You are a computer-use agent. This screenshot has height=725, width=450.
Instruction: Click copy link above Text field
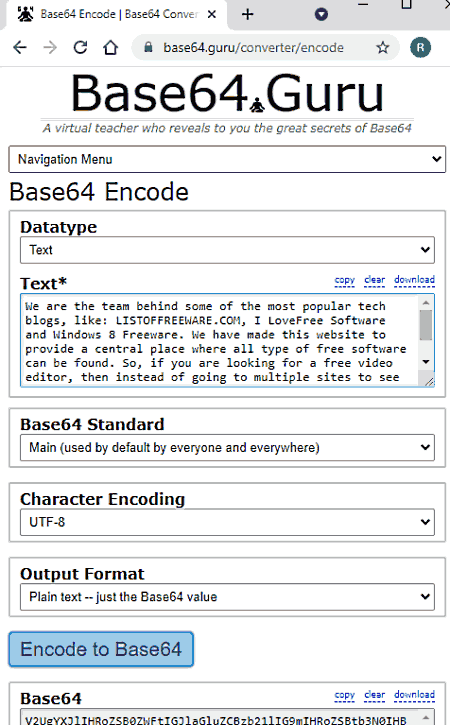click(x=345, y=280)
